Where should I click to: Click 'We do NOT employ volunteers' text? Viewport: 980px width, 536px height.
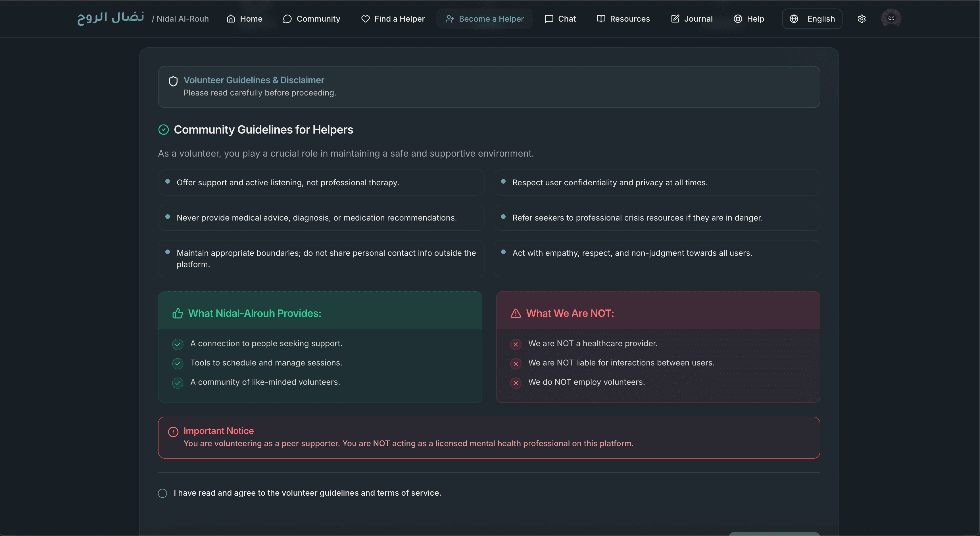(x=586, y=382)
